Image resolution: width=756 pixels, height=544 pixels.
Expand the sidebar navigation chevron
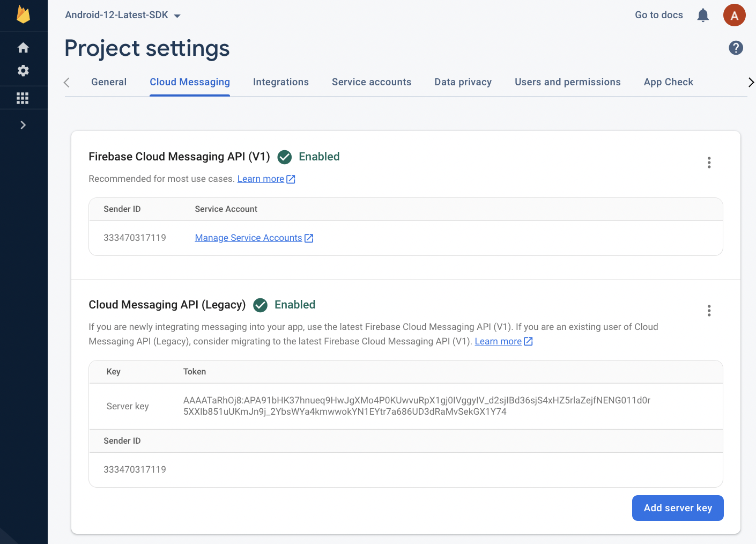click(x=23, y=125)
